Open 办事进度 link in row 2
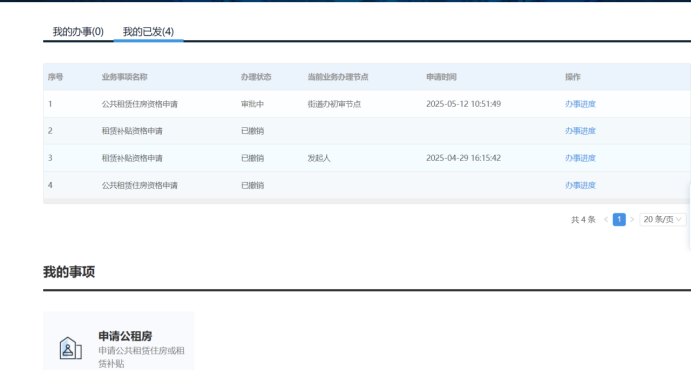The image size is (692, 370). point(580,131)
